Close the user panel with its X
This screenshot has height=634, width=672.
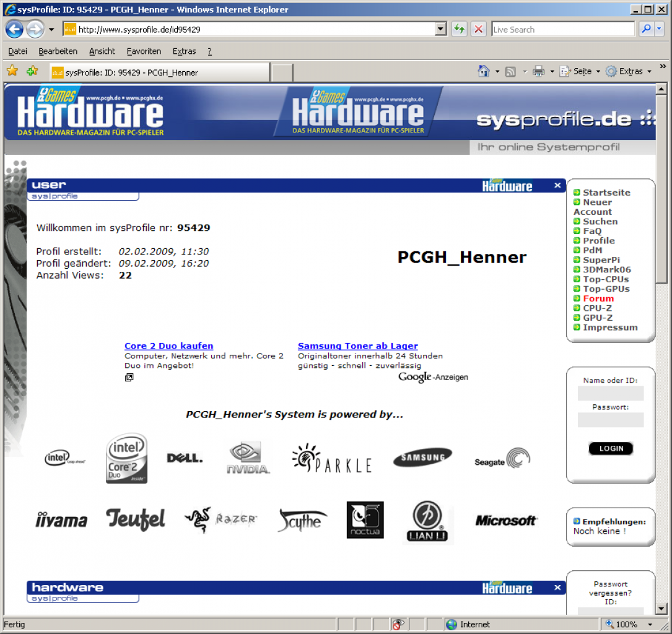(557, 186)
